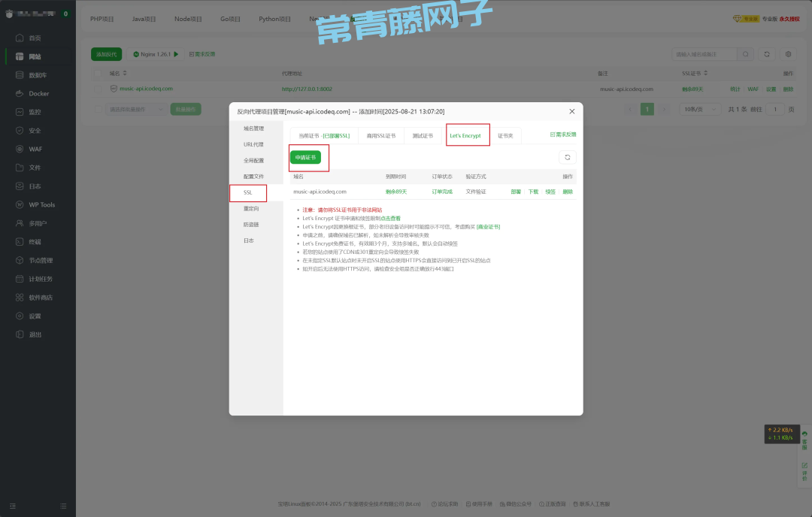Expand the batch operation (请选择批量操作) dropdown

[136, 109]
